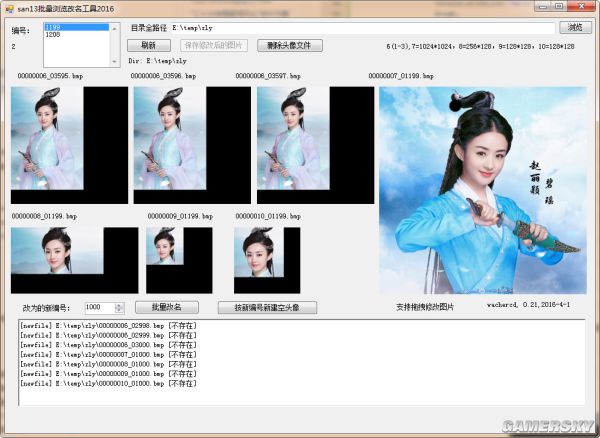
Task: Click the log line for 00000006_02998.bmp
Action: [x=108, y=326]
